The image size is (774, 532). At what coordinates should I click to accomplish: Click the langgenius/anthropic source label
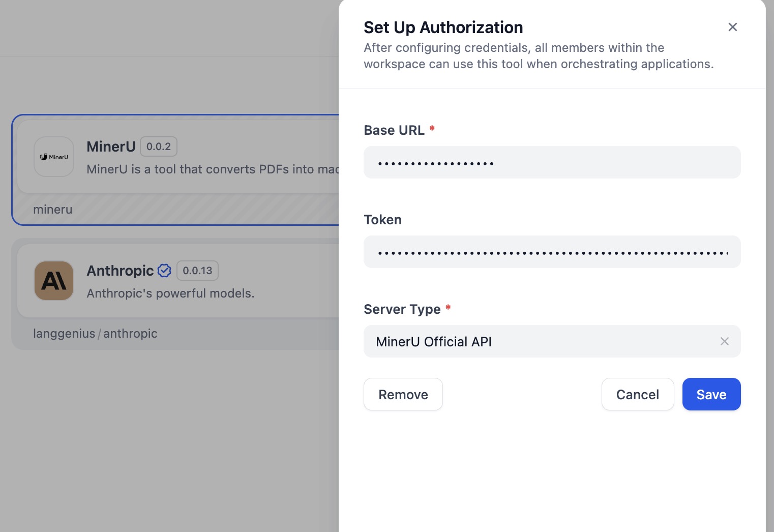pyautogui.click(x=95, y=334)
